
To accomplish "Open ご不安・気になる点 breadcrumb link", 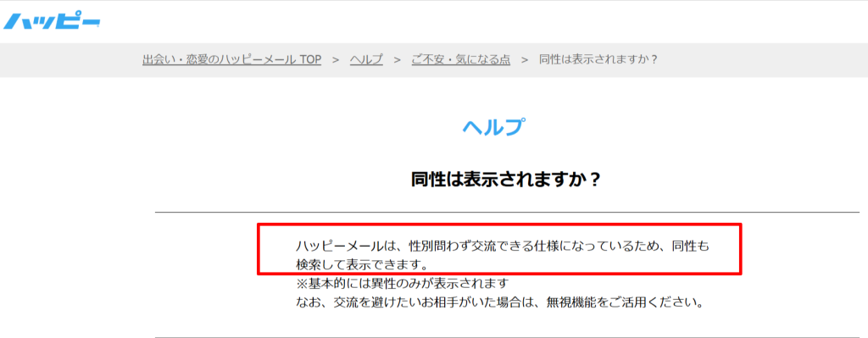I will tap(460, 60).
